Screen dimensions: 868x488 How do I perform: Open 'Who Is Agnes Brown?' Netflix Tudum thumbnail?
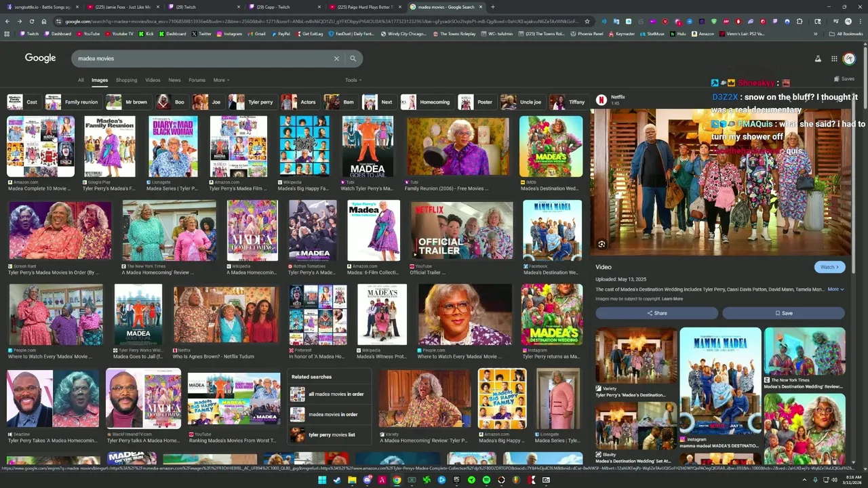pyautogui.click(x=226, y=314)
